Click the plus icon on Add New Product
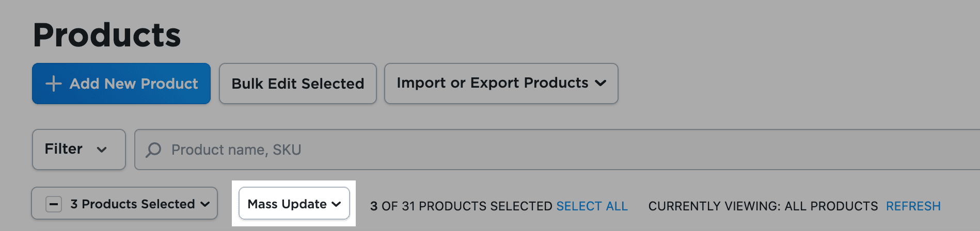The image size is (980, 231). [x=54, y=84]
